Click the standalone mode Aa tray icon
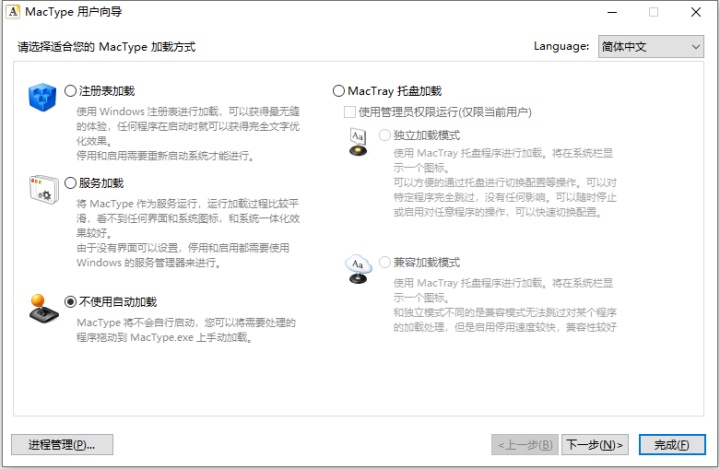 click(x=358, y=142)
